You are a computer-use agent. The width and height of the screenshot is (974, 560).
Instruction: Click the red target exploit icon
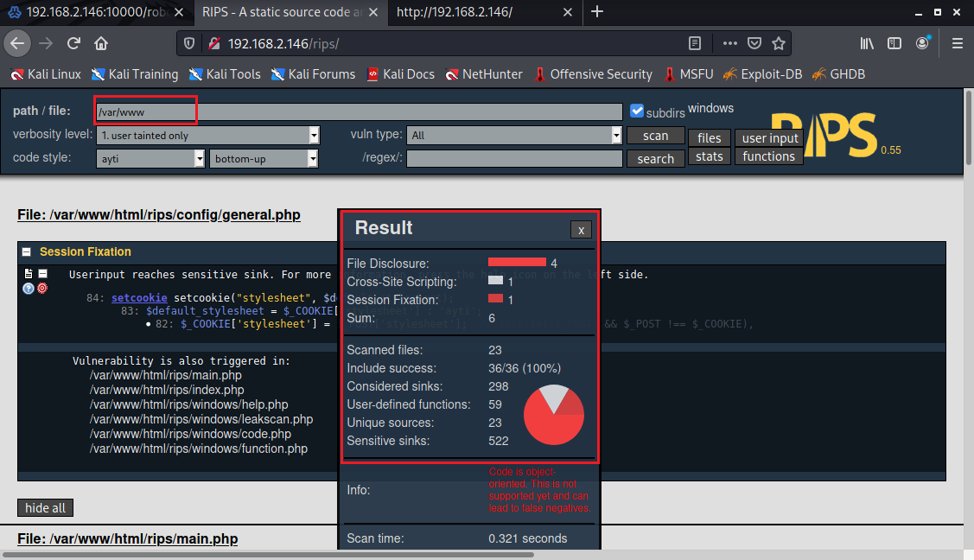coord(42,288)
